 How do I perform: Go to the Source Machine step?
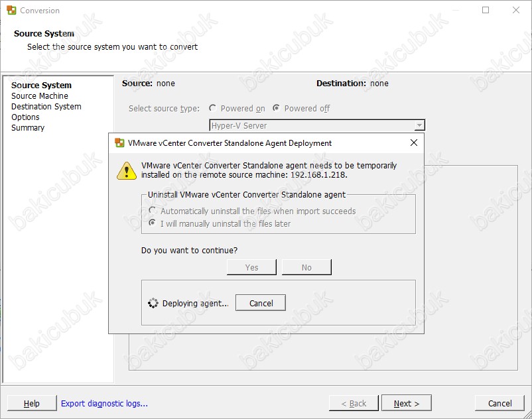[40, 96]
